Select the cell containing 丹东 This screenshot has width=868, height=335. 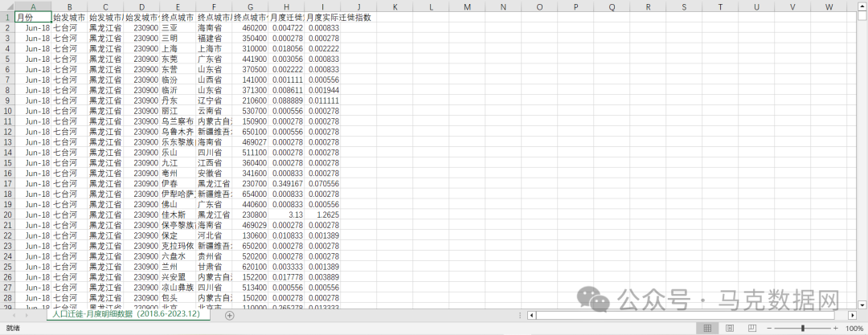(178, 100)
